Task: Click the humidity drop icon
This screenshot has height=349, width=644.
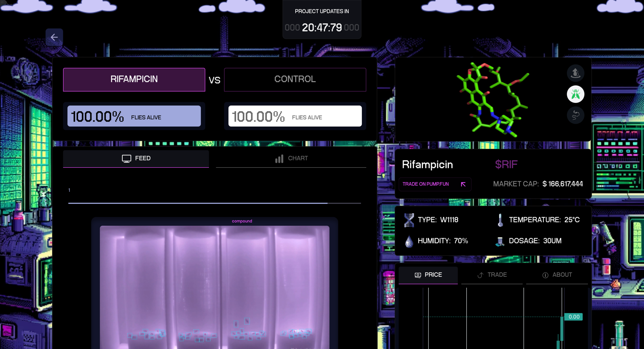Action: [x=408, y=240]
